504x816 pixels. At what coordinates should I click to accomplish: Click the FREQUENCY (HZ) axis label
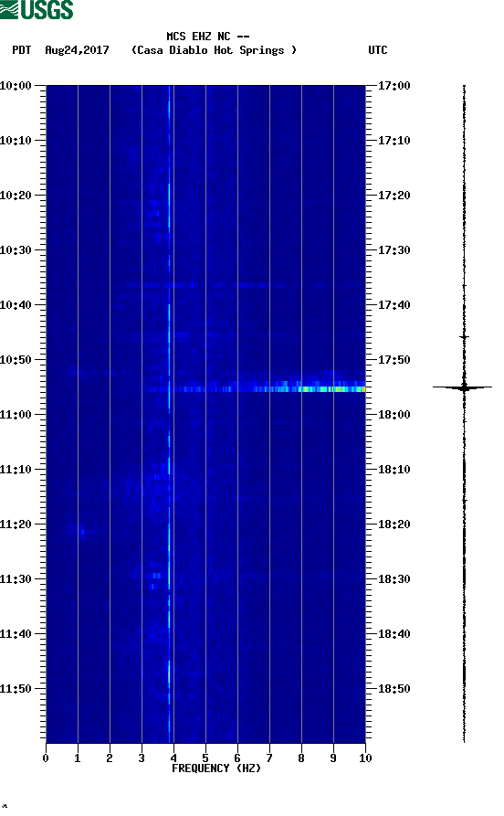click(216, 768)
